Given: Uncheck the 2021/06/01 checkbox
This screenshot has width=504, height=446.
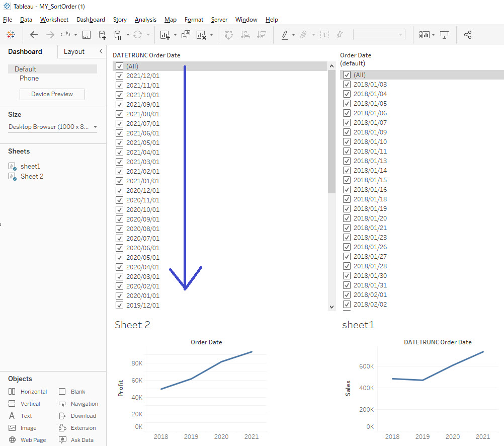Looking at the screenshot, I should coord(119,133).
